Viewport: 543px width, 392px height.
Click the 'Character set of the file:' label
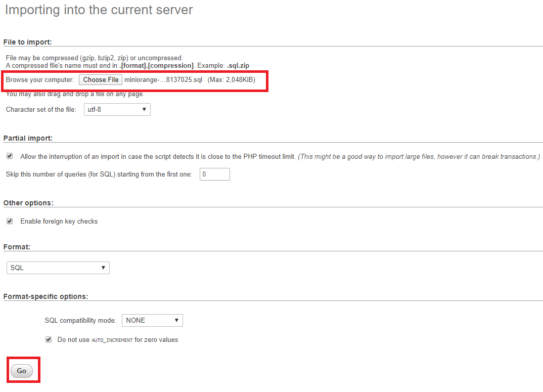pyautogui.click(x=41, y=110)
